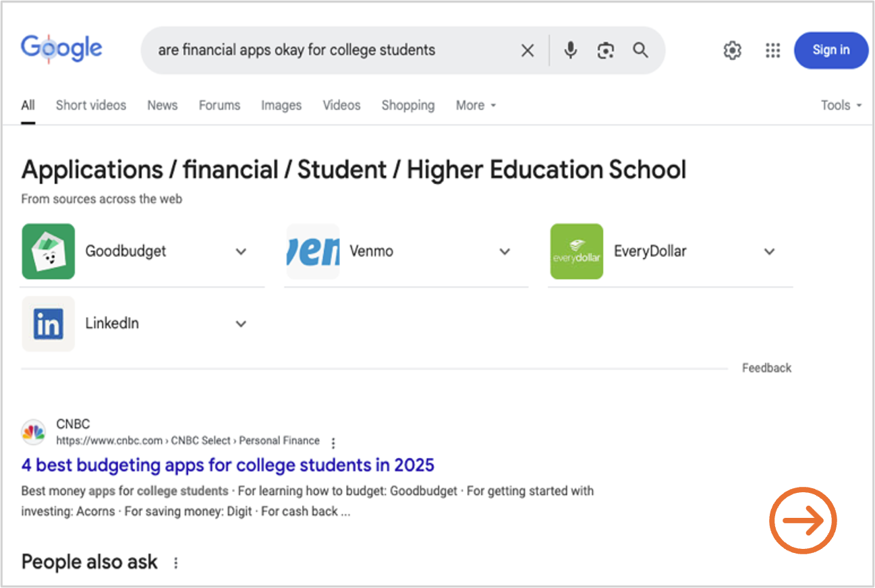Click 'From sources across the web' text

[x=102, y=199]
